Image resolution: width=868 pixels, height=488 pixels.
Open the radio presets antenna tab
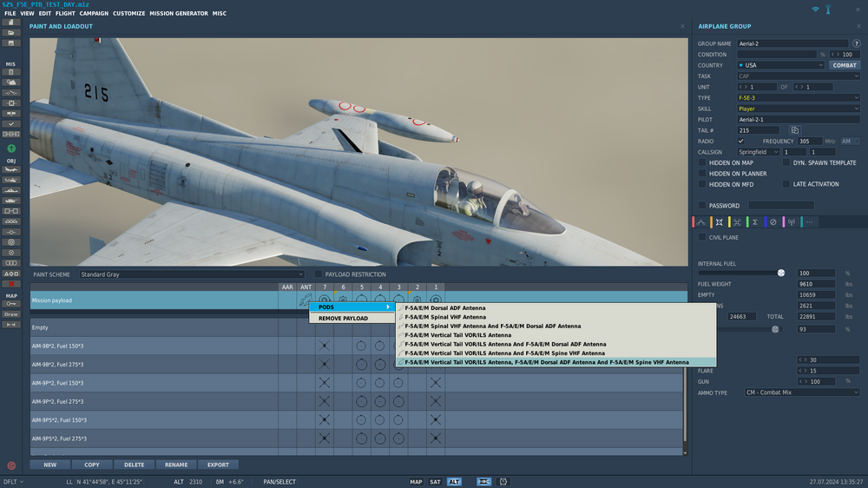[791, 222]
